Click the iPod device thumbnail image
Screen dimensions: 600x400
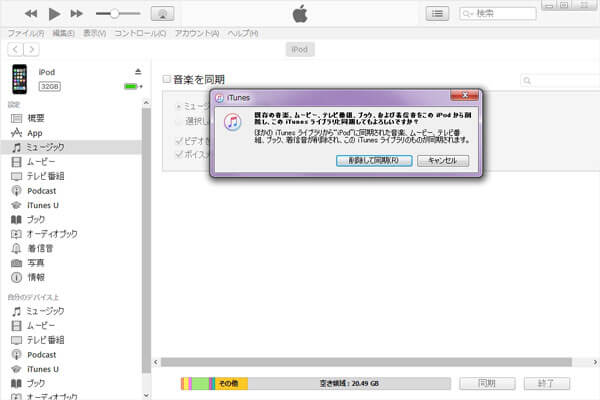pos(20,79)
